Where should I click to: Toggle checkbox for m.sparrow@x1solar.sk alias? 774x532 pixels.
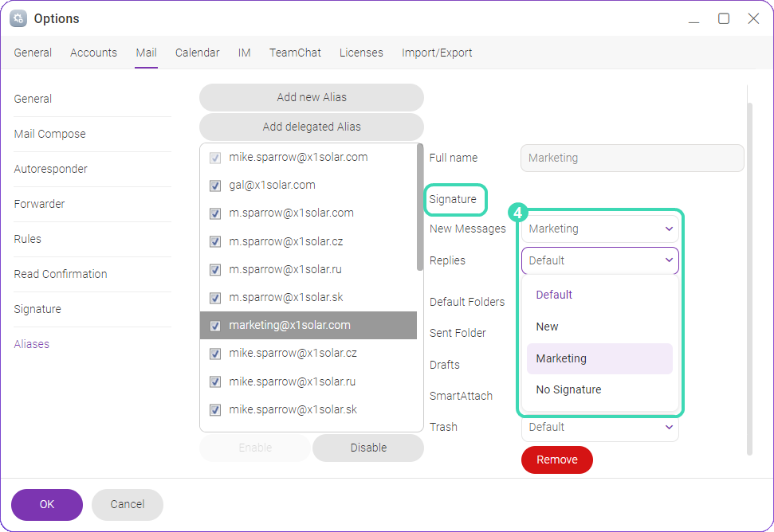(215, 298)
